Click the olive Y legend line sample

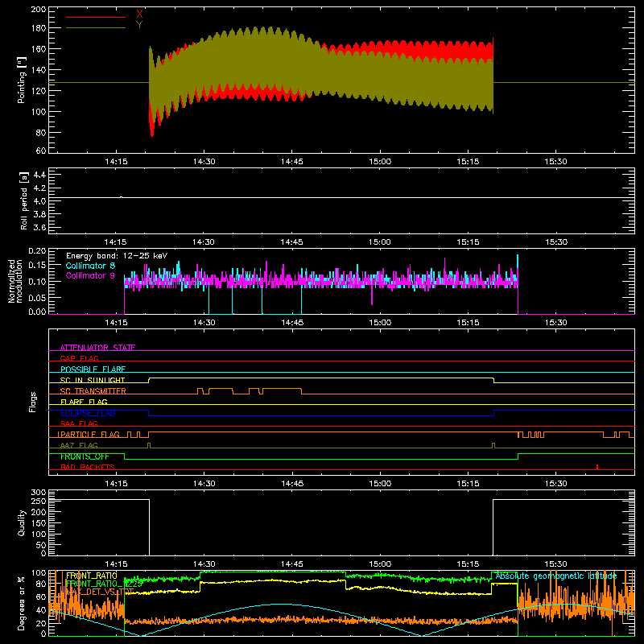pyautogui.click(x=96, y=27)
